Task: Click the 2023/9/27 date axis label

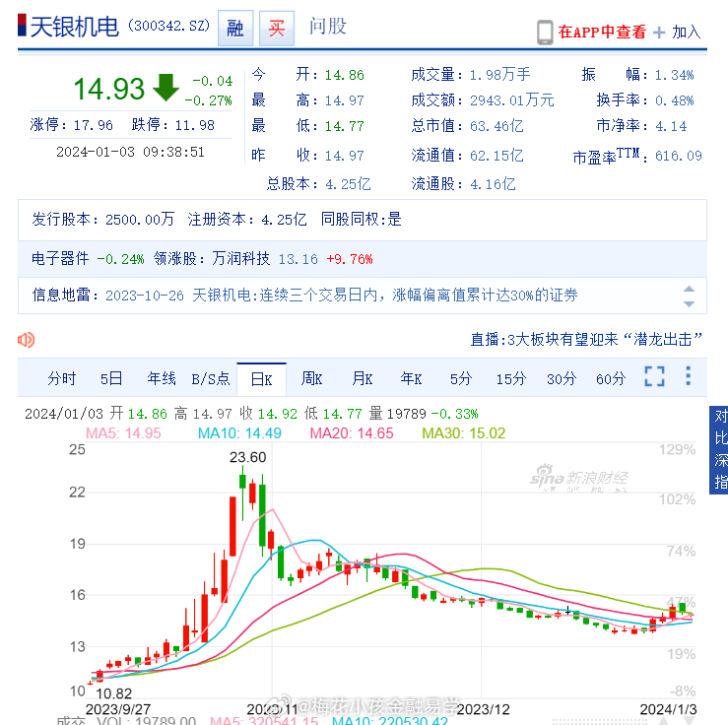Action: coord(118,709)
